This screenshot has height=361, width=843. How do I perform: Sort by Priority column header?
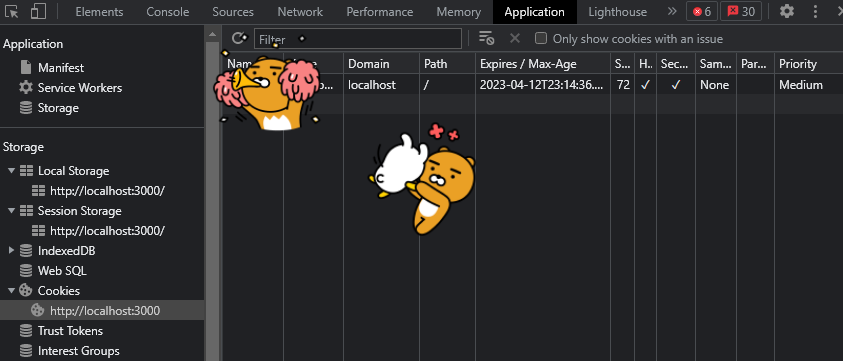(809, 63)
